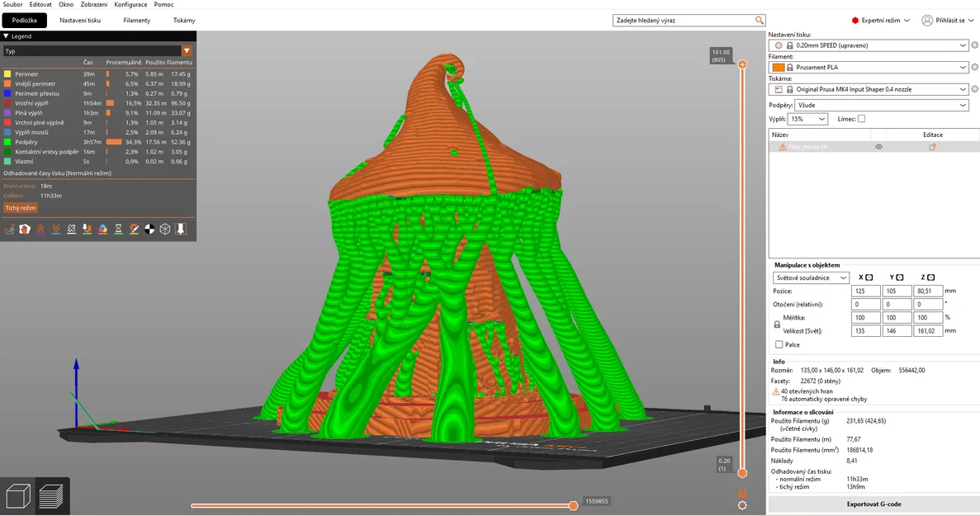980x516 pixels.
Task: Open vertical slider settings cog icon
Action: click(x=742, y=505)
